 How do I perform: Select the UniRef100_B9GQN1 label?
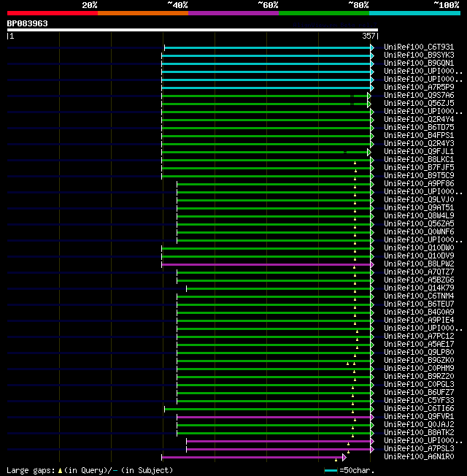pyautogui.click(x=419, y=63)
